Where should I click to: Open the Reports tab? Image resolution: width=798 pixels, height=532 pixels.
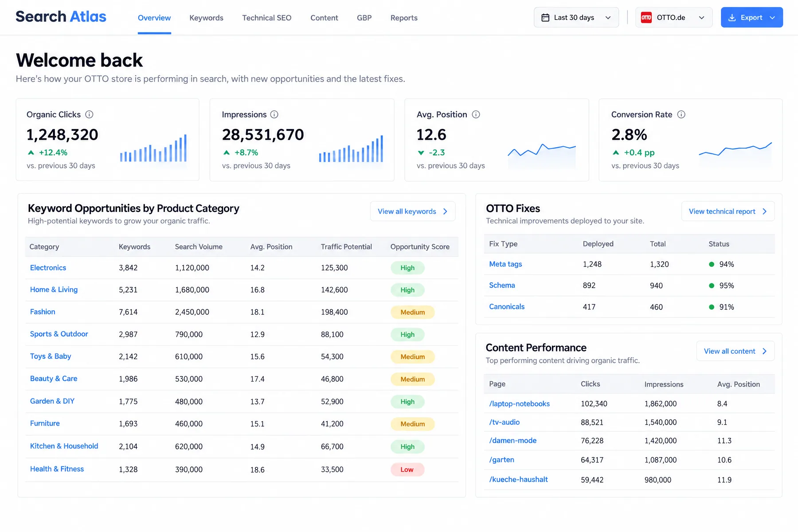(x=404, y=18)
